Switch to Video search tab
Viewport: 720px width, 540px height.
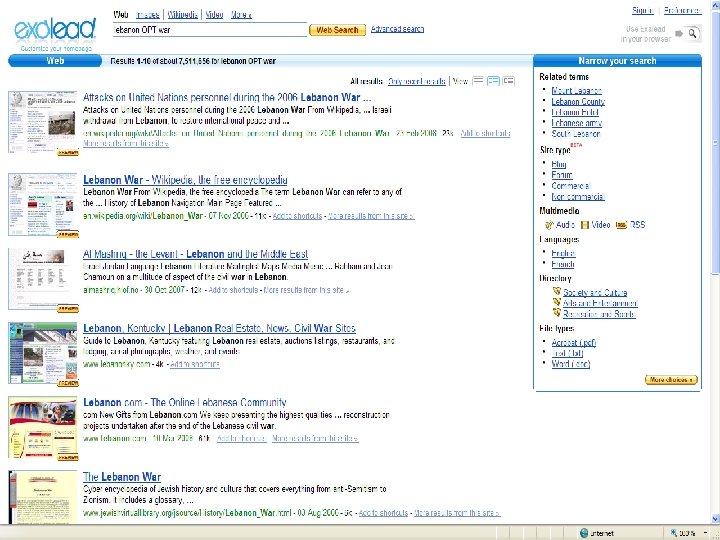[x=214, y=15]
